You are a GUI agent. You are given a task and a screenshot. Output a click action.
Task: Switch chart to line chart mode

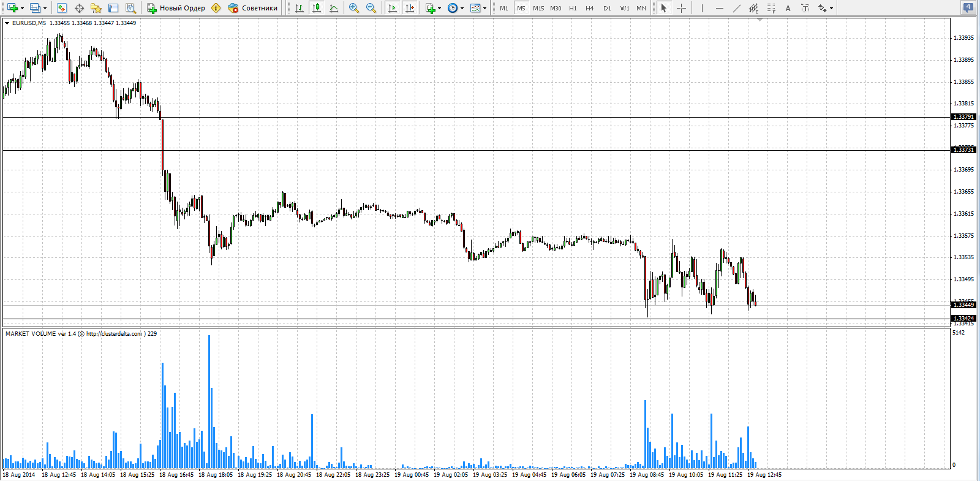pos(334,8)
